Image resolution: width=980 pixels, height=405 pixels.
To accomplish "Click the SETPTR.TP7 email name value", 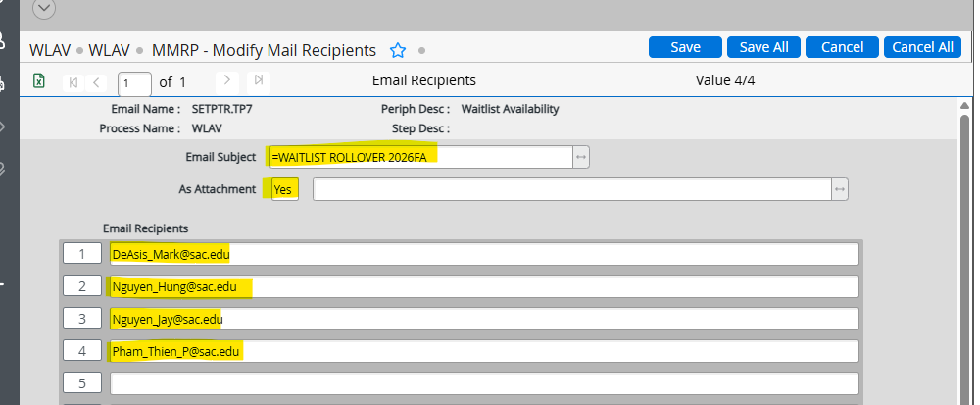I will pos(222,109).
